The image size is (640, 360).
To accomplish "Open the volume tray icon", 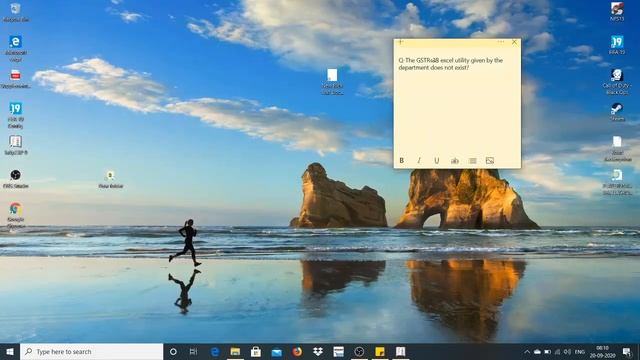I will point(567,351).
